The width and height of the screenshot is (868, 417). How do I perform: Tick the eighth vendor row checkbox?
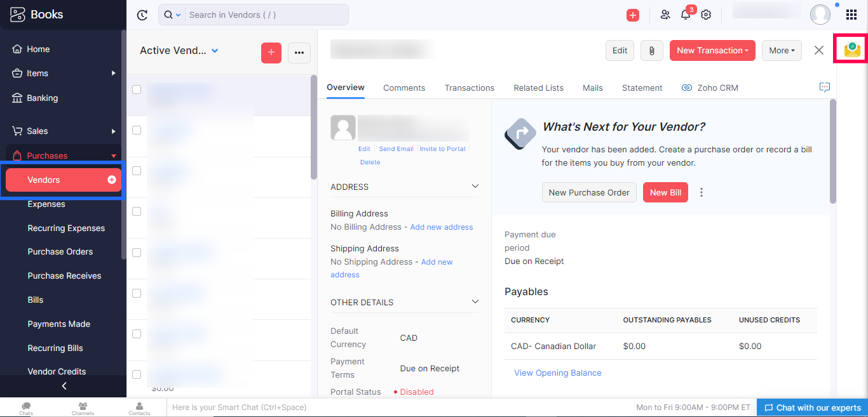(x=137, y=374)
